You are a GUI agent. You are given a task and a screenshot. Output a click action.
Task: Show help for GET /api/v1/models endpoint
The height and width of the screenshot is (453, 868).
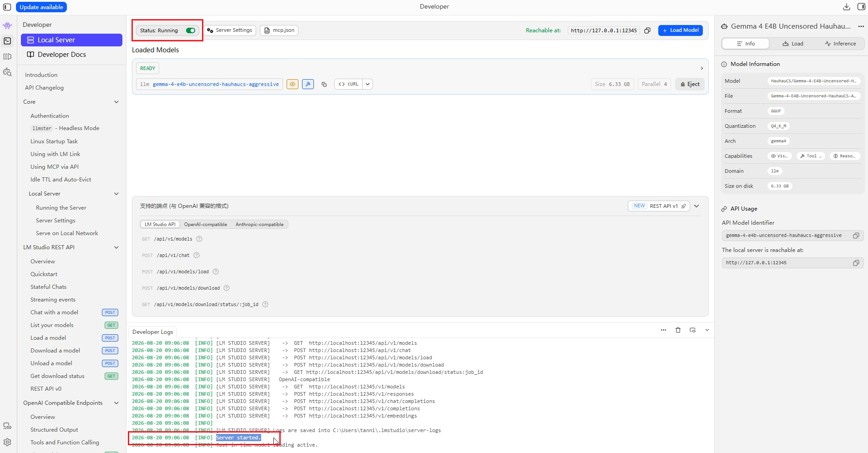(199, 239)
